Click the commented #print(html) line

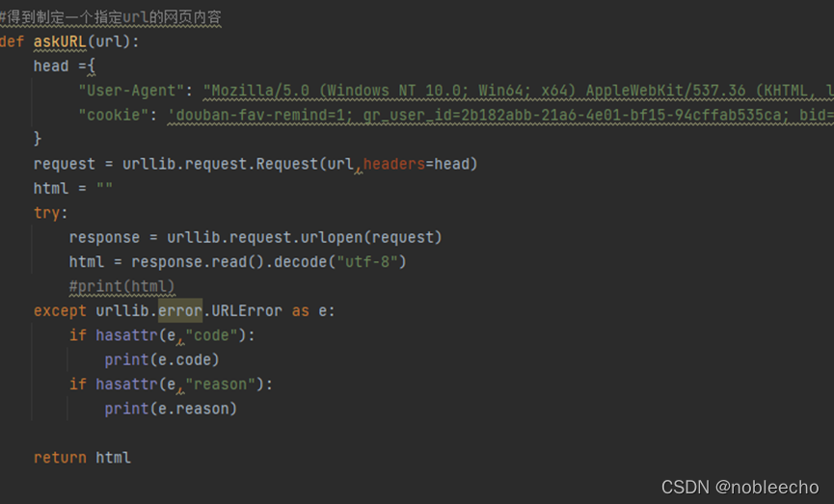coord(121,286)
